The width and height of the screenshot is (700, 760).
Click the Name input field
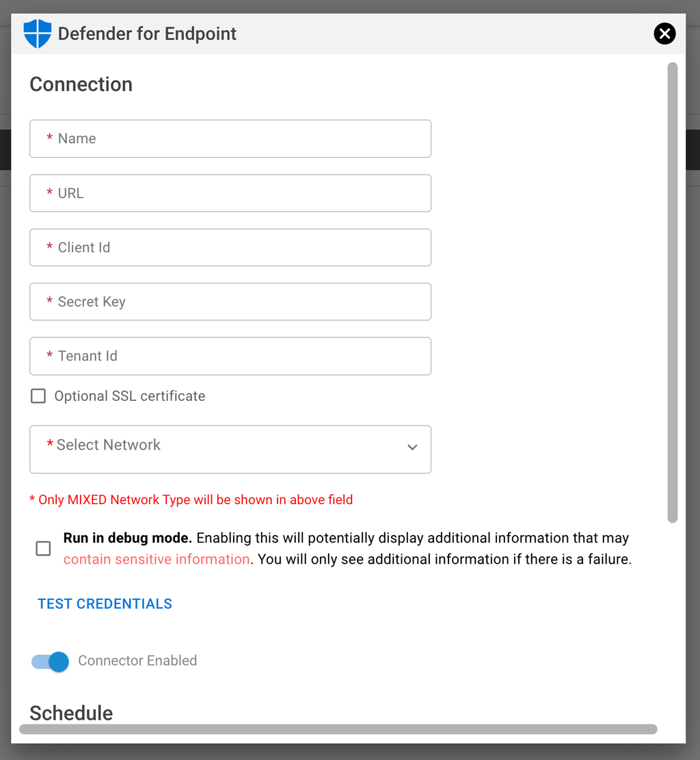(x=230, y=138)
